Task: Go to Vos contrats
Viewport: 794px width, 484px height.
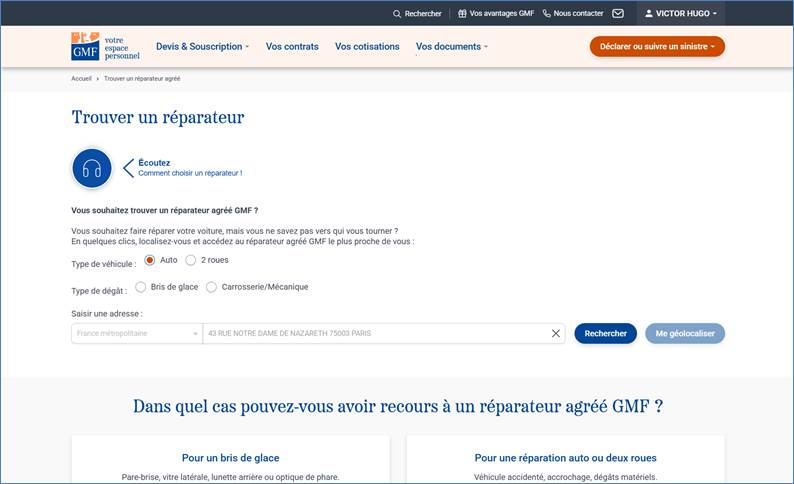Action: (x=292, y=46)
